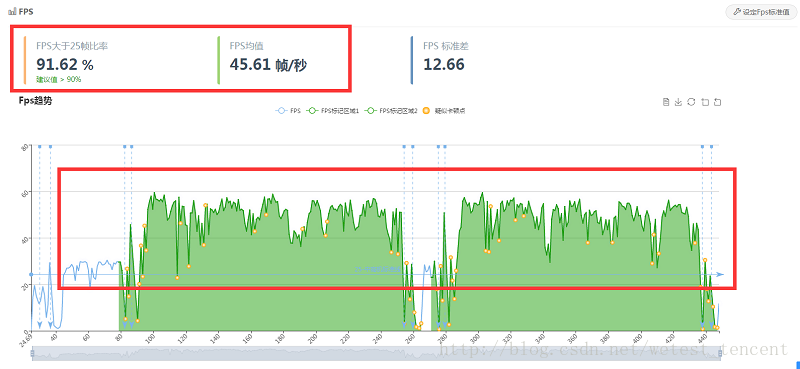Open the data view document icon
The width and height of the screenshot is (800, 369).
pyautogui.click(x=666, y=102)
